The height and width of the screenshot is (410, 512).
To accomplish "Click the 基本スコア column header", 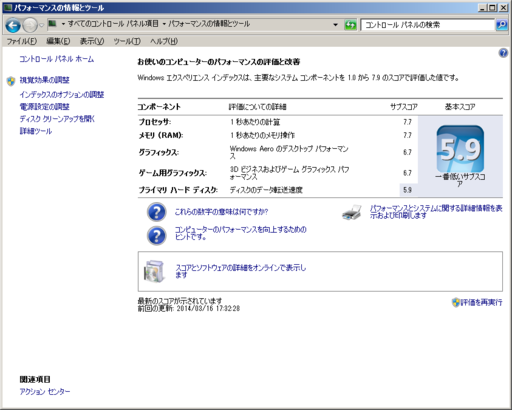I will [x=460, y=107].
